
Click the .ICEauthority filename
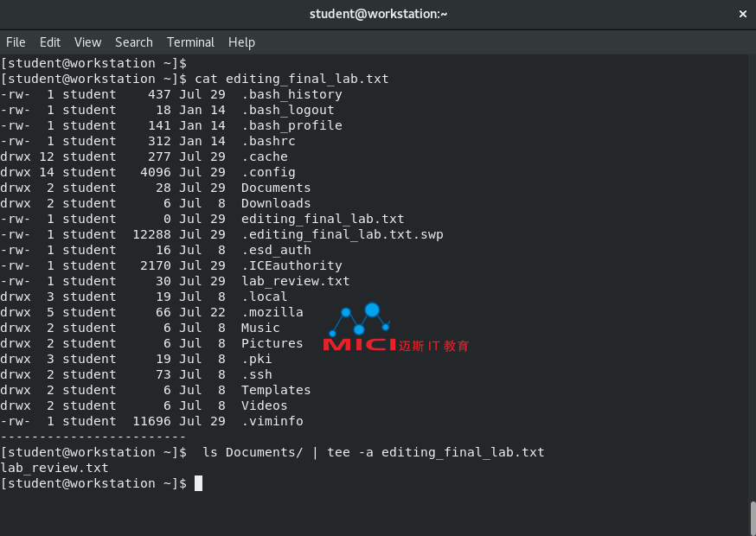[292, 265]
